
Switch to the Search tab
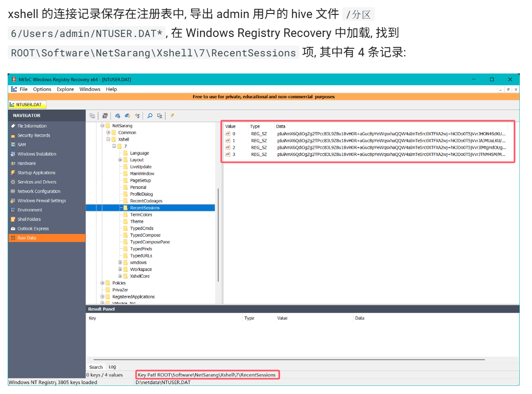point(96,367)
